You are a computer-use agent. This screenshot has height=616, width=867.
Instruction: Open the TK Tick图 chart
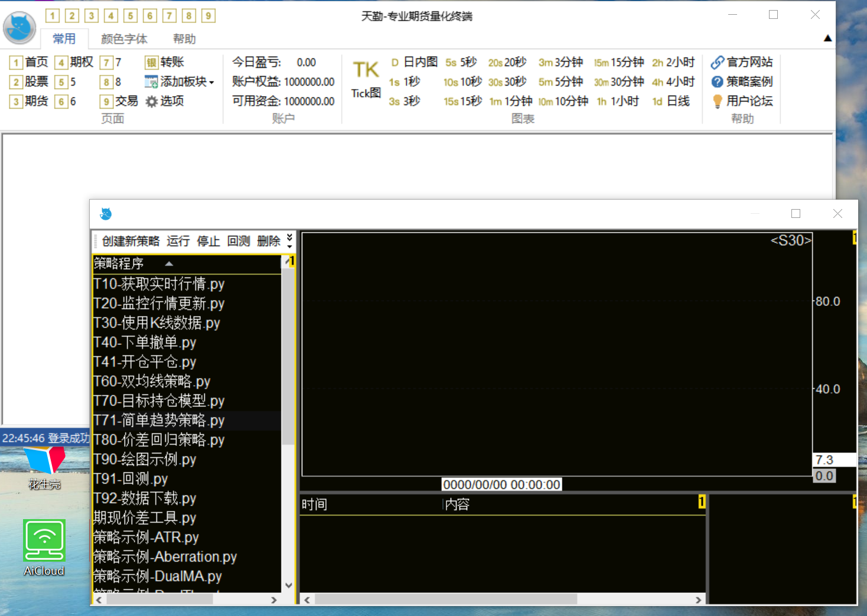(366, 80)
